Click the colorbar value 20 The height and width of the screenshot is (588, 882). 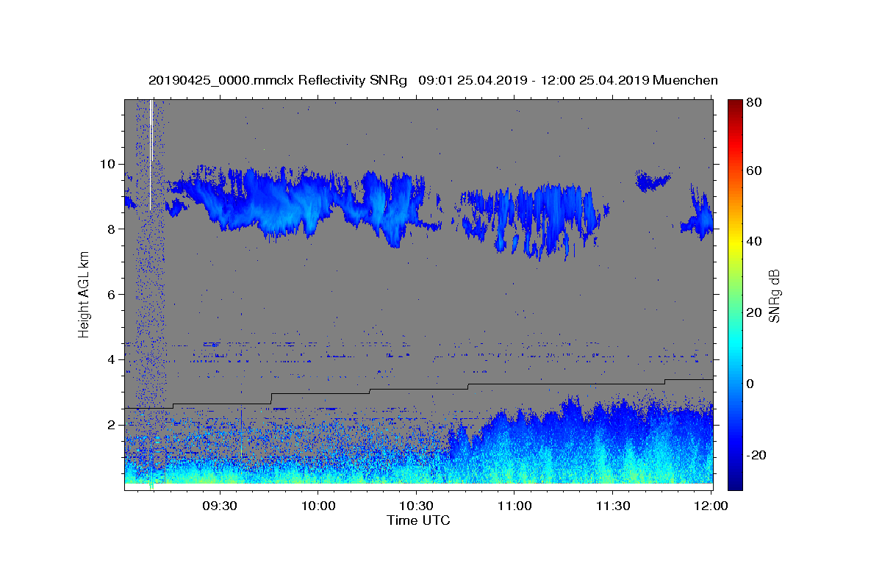(x=756, y=312)
